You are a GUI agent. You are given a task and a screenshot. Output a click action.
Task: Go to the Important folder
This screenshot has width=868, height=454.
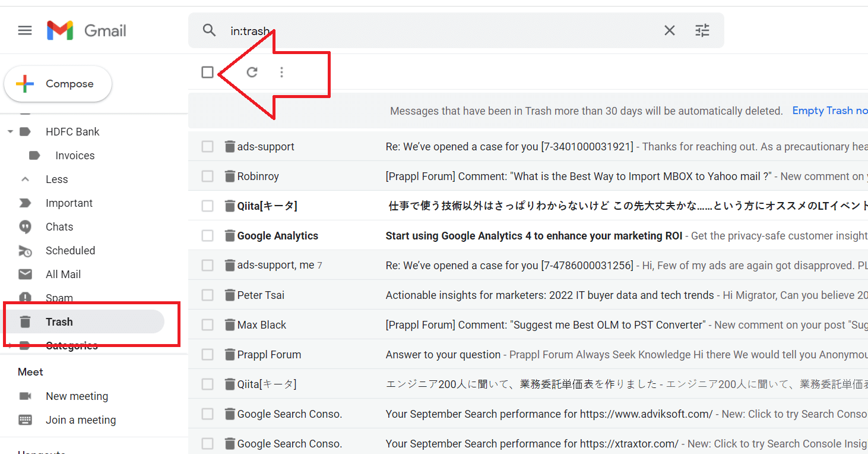[69, 203]
